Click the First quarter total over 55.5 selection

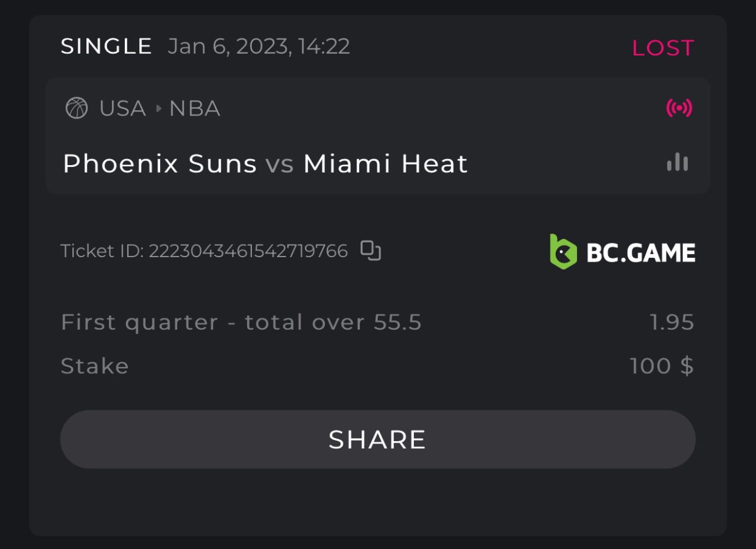(241, 322)
